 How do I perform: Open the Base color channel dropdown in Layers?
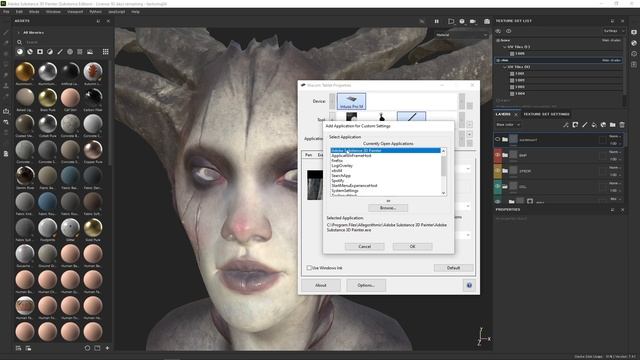[x=508, y=125]
